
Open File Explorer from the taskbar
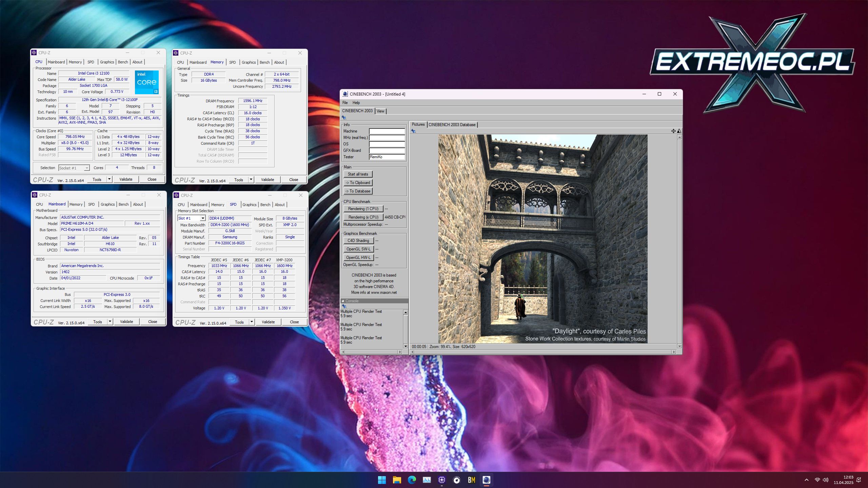397,480
